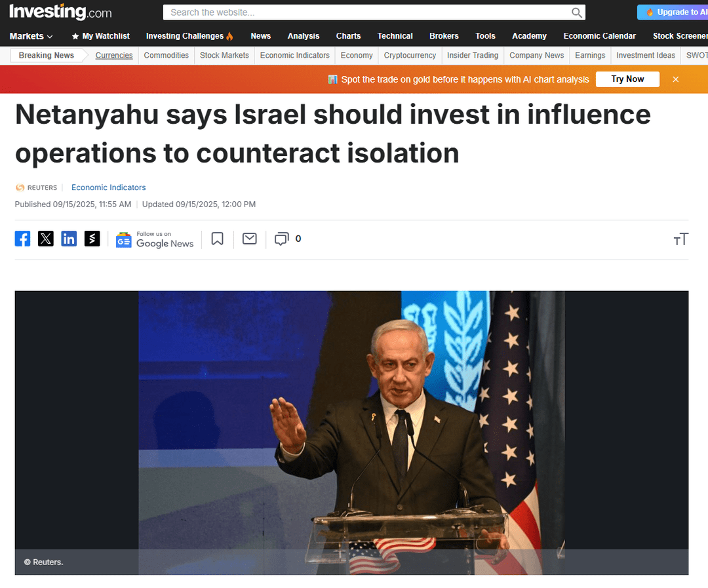Share the article on X

(46, 239)
